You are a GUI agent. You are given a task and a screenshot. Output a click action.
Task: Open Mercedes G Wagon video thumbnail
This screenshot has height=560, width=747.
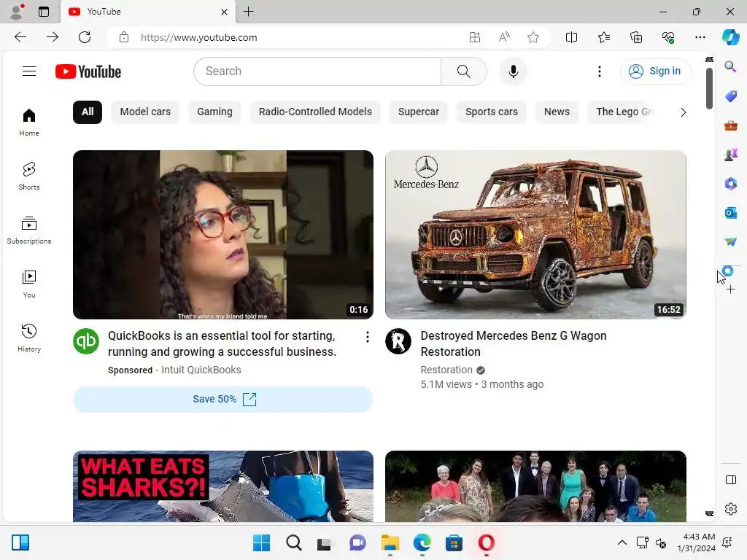click(x=535, y=235)
